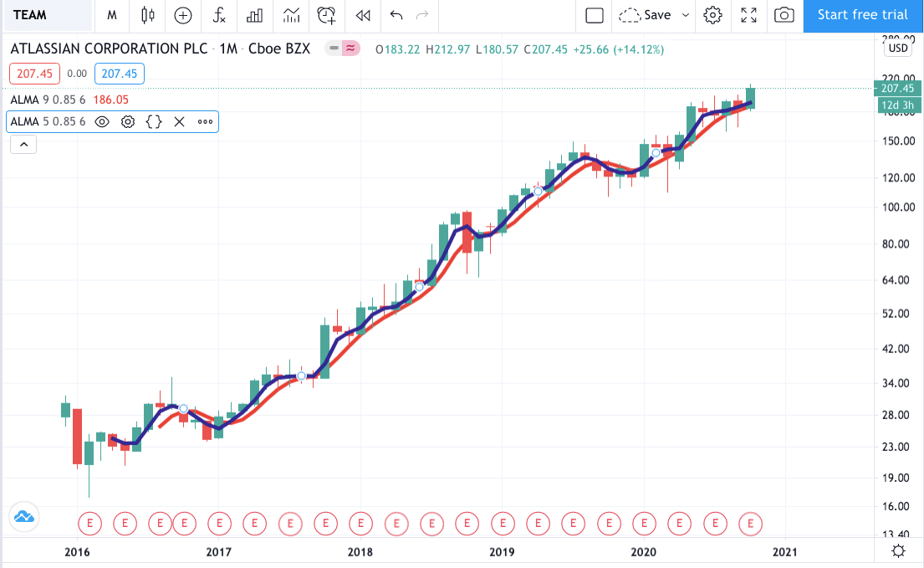Viewport: 924px width, 568px height.
Task: Redo the last chart action
Action: (422, 15)
